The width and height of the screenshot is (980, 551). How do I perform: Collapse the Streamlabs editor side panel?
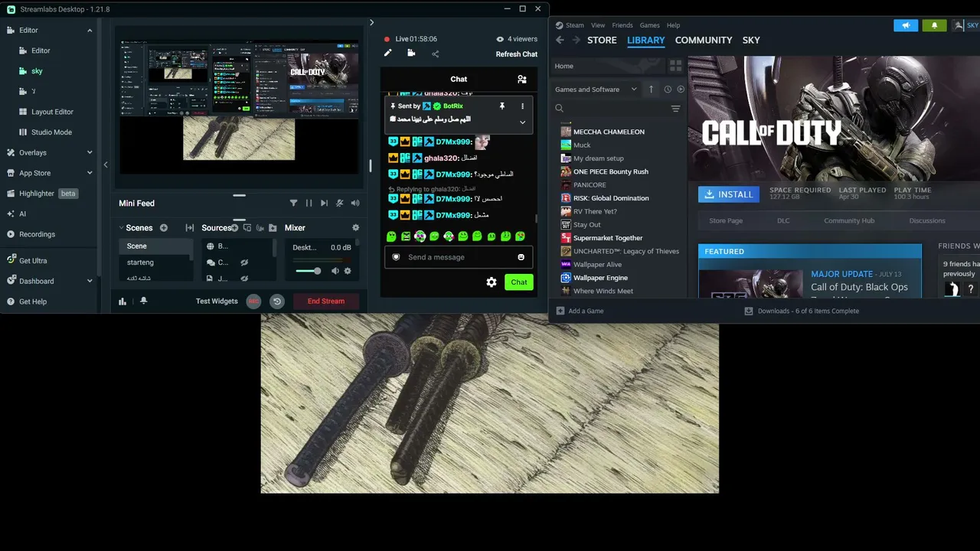106,165
